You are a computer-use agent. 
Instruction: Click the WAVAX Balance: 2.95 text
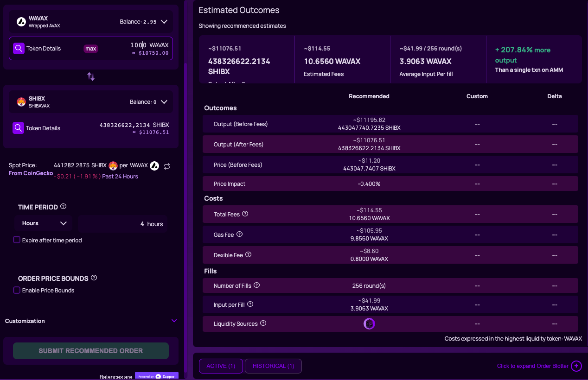point(138,22)
